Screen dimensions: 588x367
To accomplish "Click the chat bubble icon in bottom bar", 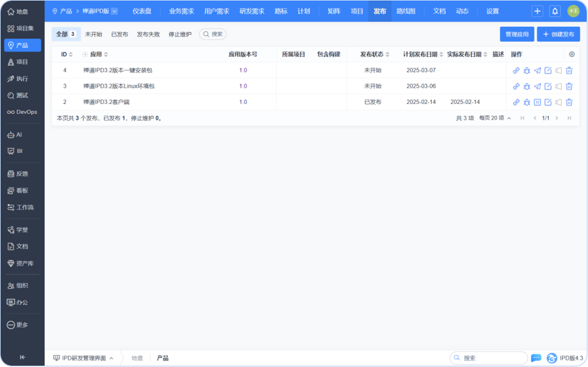I will [536, 358].
